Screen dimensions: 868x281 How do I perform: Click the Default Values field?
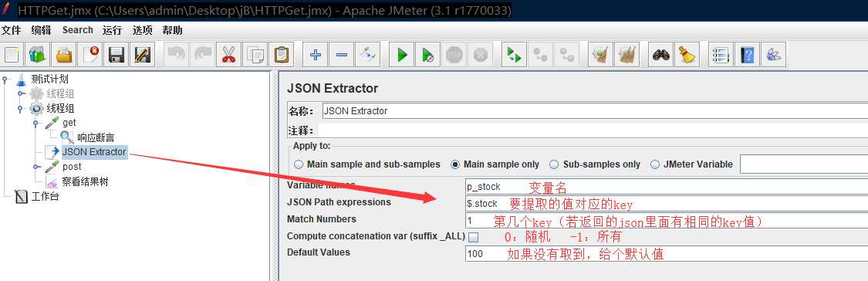(x=667, y=254)
